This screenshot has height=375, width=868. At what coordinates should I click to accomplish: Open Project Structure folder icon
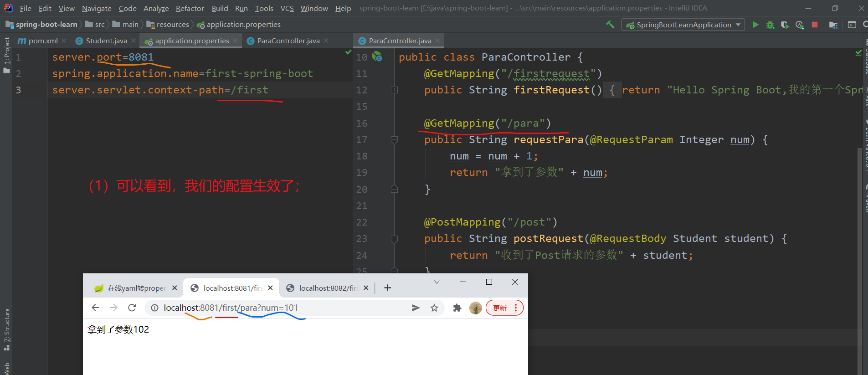point(833,25)
